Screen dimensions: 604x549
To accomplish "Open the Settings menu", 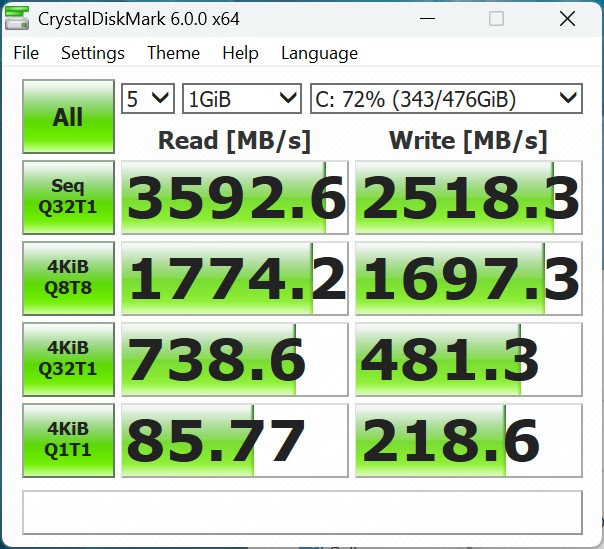I will [x=93, y=53].
